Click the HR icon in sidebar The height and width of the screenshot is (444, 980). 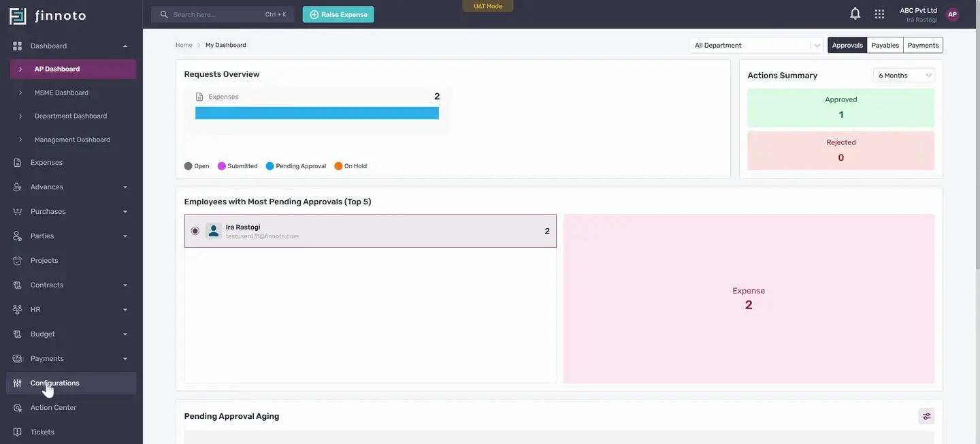pos(18,309)
